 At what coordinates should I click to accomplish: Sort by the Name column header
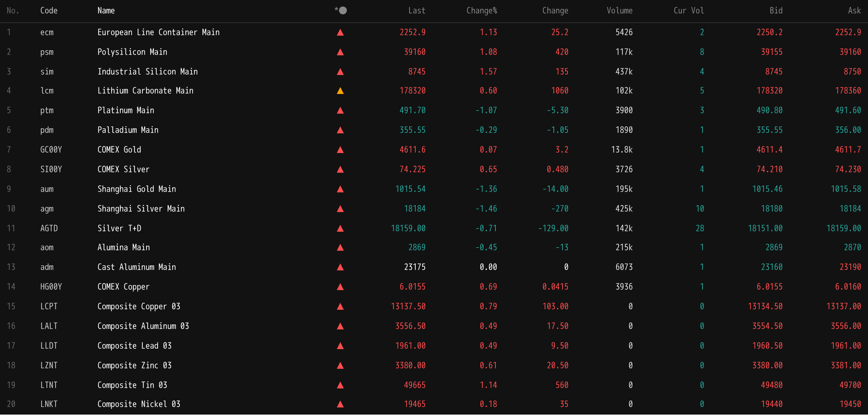click(x=106, y=11)
